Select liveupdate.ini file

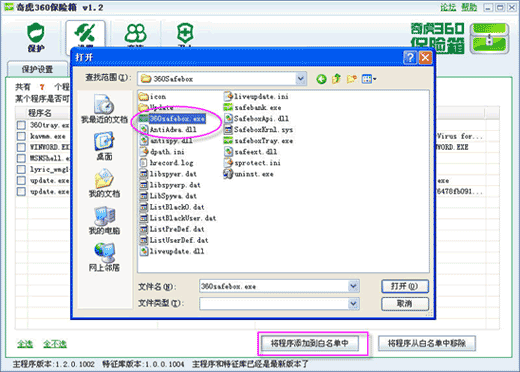tap(256, 97)
